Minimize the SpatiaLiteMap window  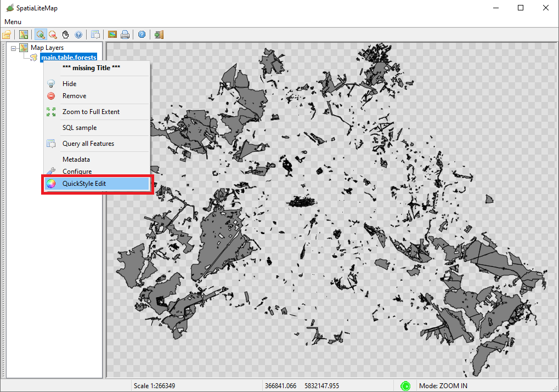click(495, 8)
